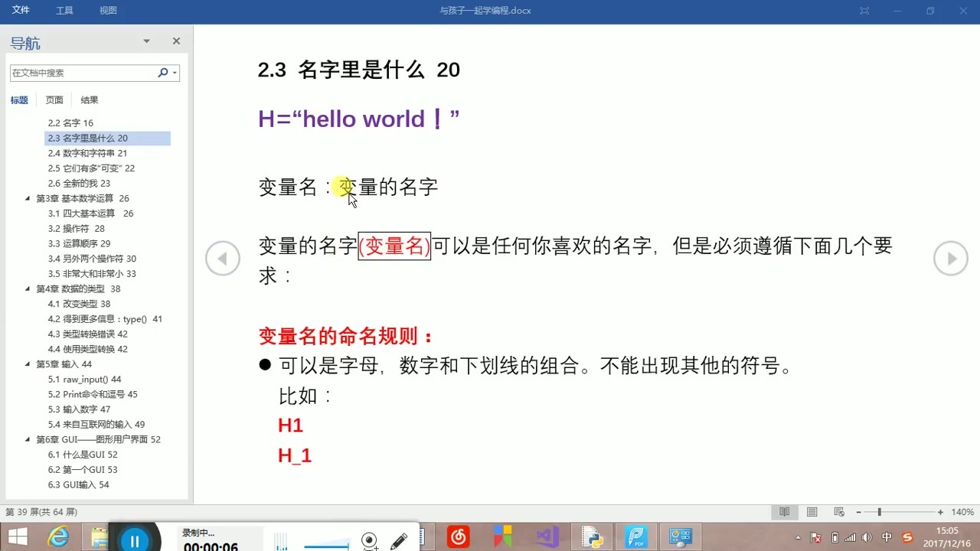Screen dimensions: 980x551
Task: Open navigation pane options dropdown
Action: (146, 41)
